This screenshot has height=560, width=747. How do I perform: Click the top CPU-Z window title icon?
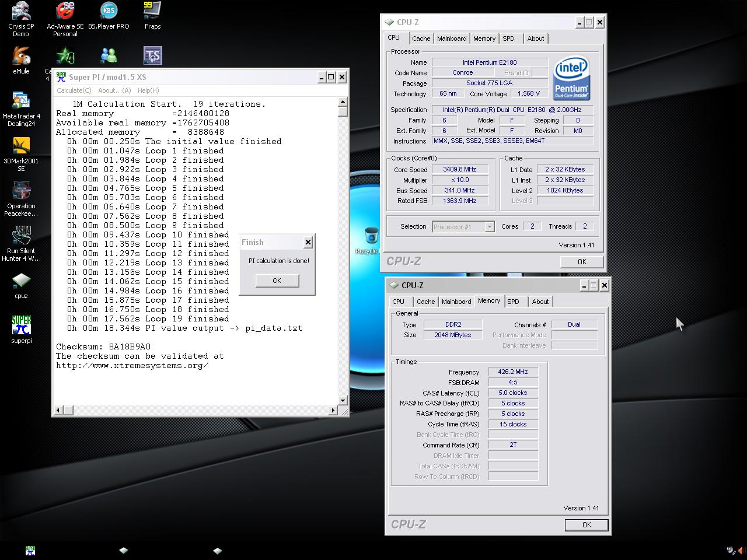[389, 22]
